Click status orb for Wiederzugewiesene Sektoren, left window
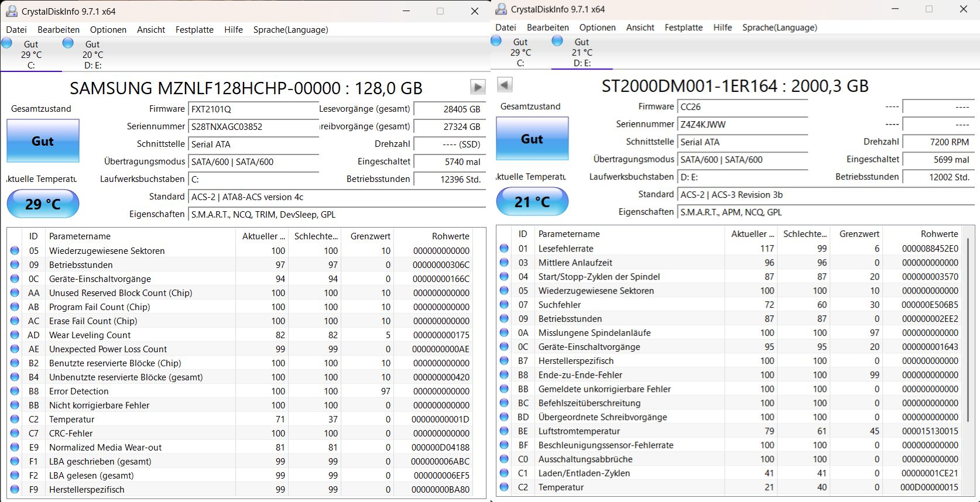Screen dimensions: 980x502 15,250
